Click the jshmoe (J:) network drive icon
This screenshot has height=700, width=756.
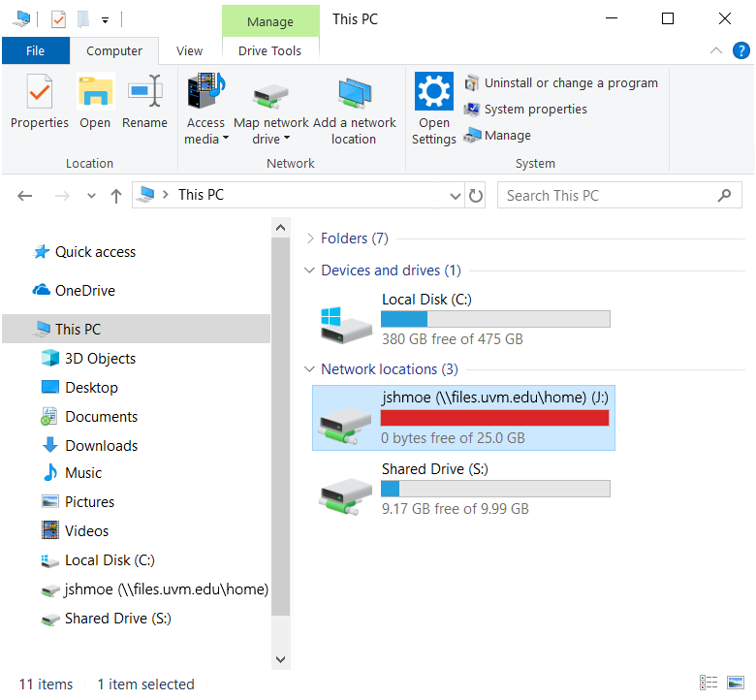click(344, 425)
